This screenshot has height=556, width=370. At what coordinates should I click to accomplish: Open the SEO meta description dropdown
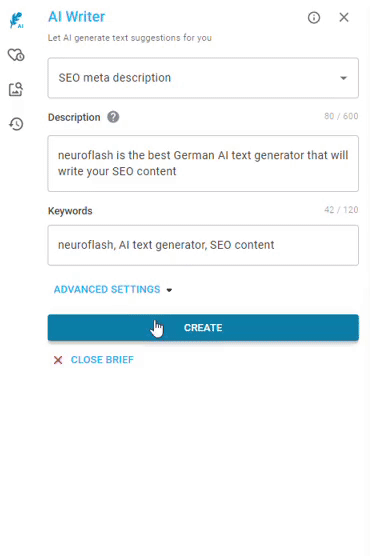[x=203, y=78]
